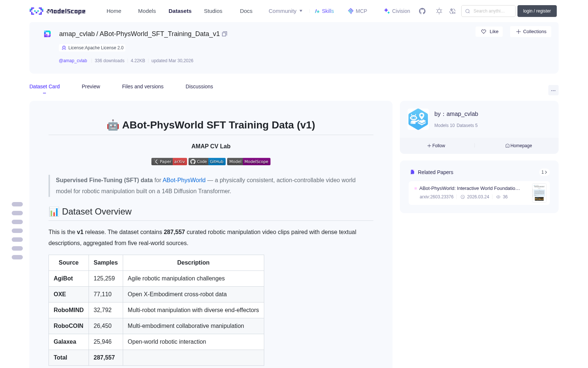Open Studios navigation item
The height and width of the screenshot is (368, 588).
coord(213,11)
